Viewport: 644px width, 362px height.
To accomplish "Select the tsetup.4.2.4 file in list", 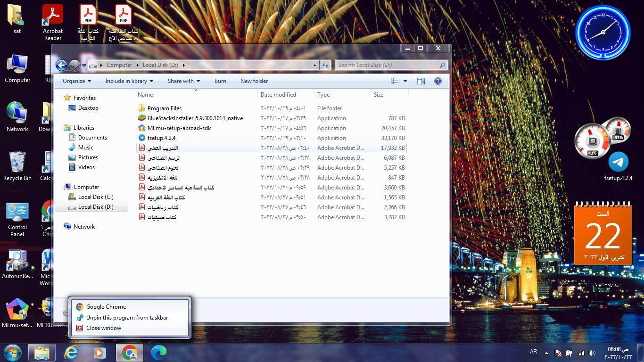I will [161, 138].
